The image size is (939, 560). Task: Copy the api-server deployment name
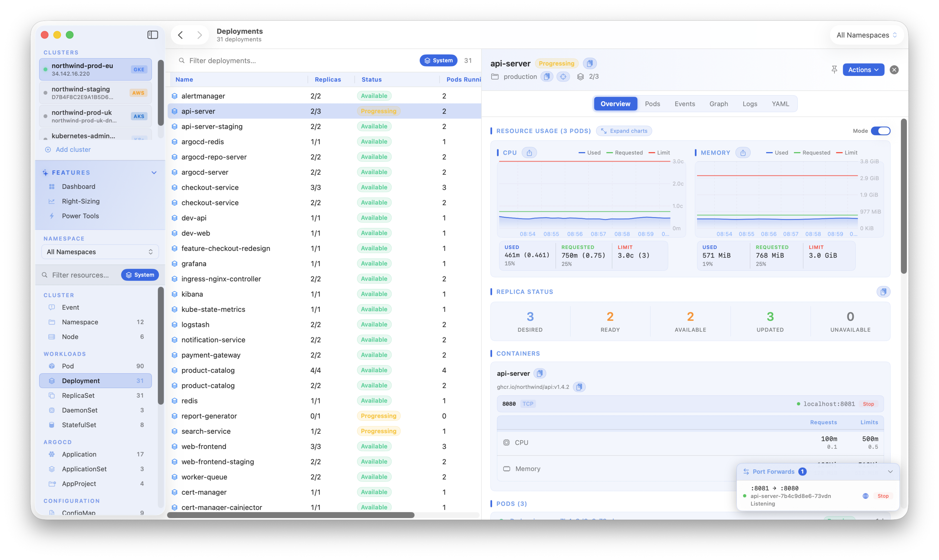(590, 63)
